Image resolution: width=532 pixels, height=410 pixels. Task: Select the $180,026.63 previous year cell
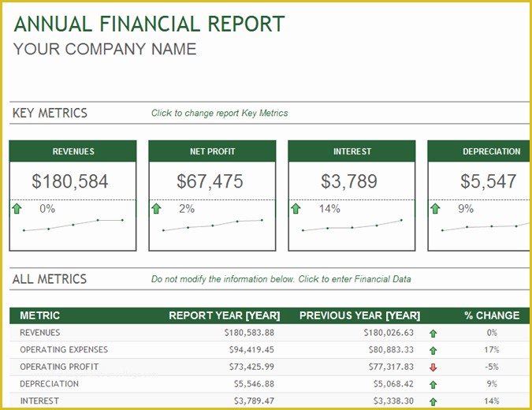pos(389,333)
